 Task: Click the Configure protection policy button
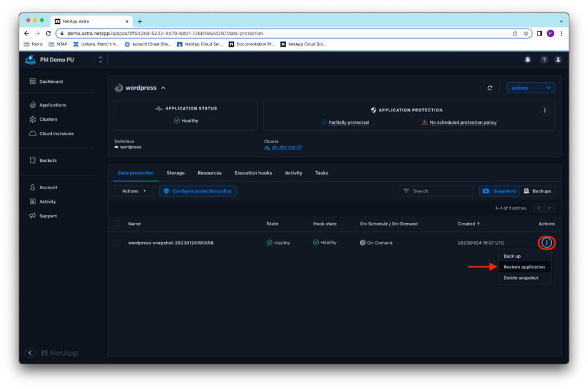pos(197,191)
